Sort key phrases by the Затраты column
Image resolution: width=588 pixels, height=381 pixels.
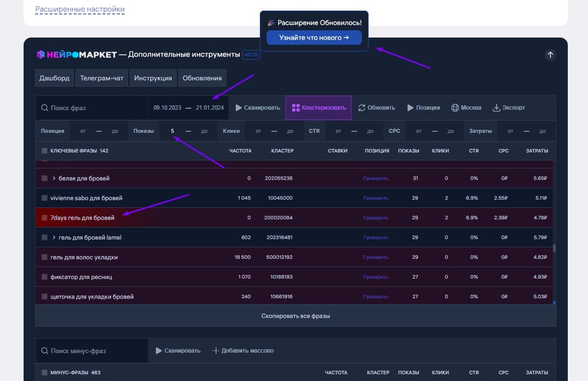point(537,151)
